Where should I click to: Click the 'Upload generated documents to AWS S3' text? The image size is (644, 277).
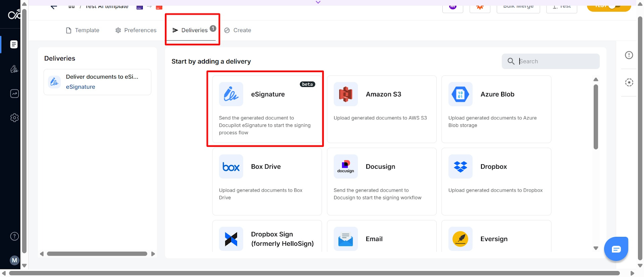click(380, 118)
